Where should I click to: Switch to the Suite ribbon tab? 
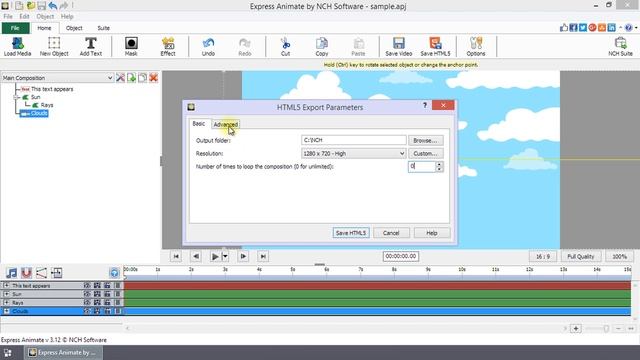click(103, 28)
